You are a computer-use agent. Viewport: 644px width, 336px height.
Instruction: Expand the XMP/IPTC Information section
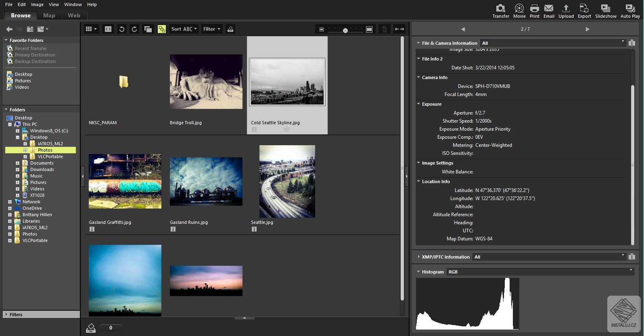(x=418, y=257)
